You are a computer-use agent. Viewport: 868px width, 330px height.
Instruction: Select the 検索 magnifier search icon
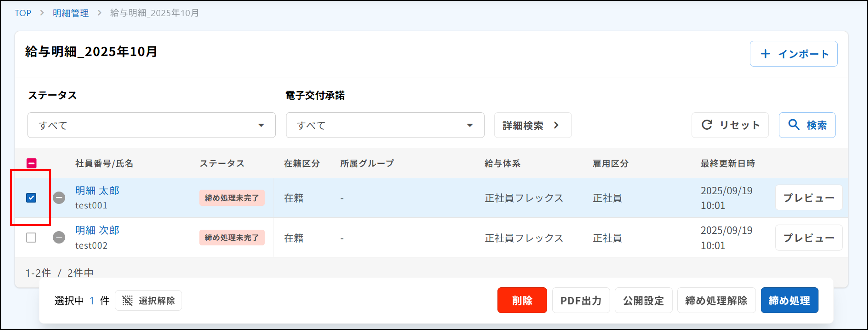click(x=794, y=125)
